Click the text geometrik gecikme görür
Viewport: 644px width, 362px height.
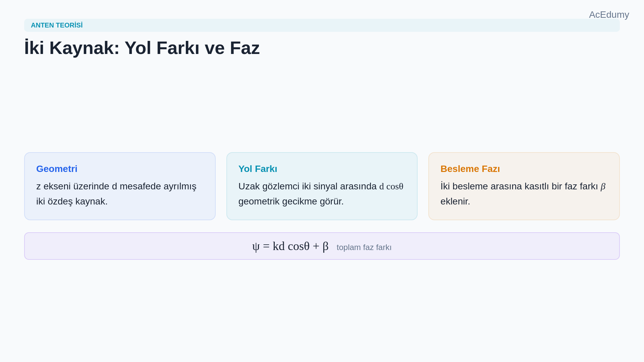click(x=291, y=201)
